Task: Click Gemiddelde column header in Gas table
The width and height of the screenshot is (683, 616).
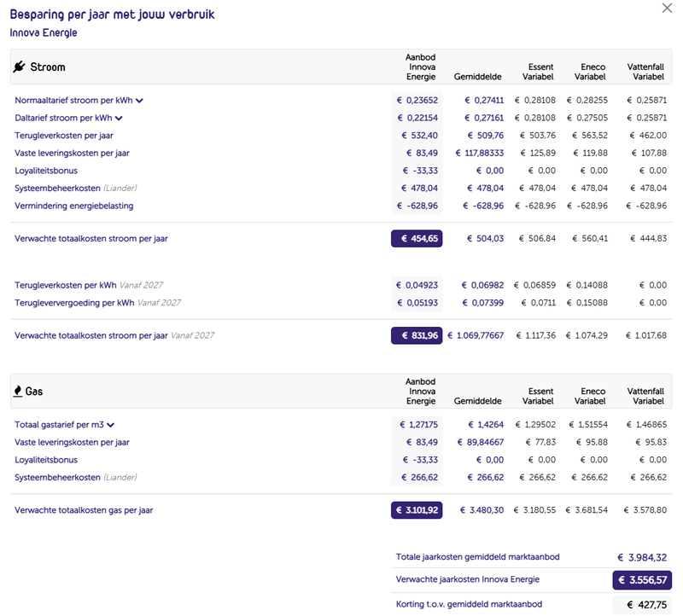Action: coord(478,401)
